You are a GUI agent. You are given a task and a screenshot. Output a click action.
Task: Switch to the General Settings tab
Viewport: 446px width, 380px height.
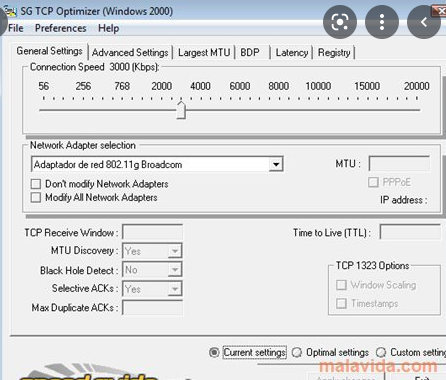[49, 51]
